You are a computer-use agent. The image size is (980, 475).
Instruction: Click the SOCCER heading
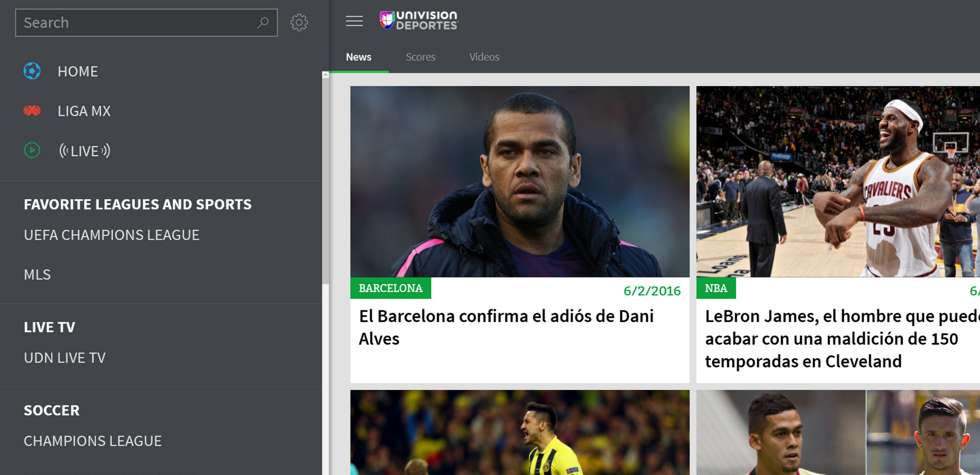tap(52, 410)
